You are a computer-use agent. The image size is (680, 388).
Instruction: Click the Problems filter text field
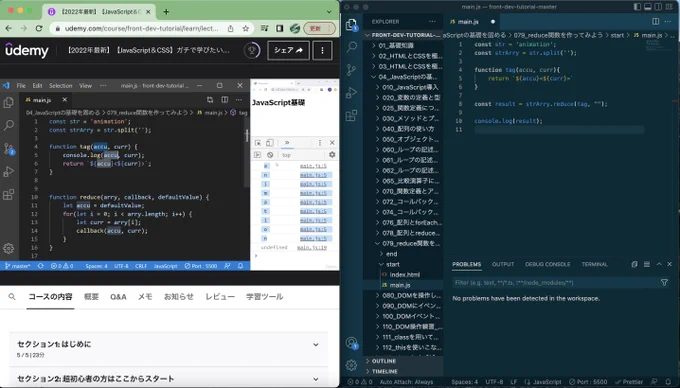[x=555, y=282]
